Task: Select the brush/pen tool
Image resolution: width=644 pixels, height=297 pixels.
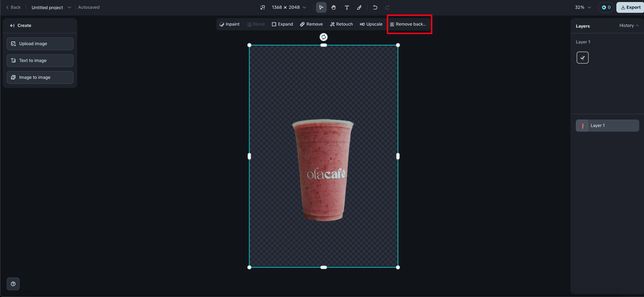Action: point(359,8)
